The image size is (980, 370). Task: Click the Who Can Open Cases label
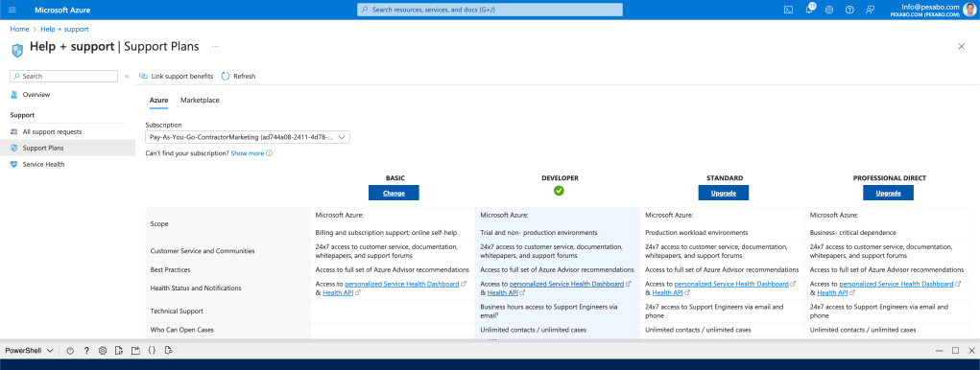pos(181,330)
